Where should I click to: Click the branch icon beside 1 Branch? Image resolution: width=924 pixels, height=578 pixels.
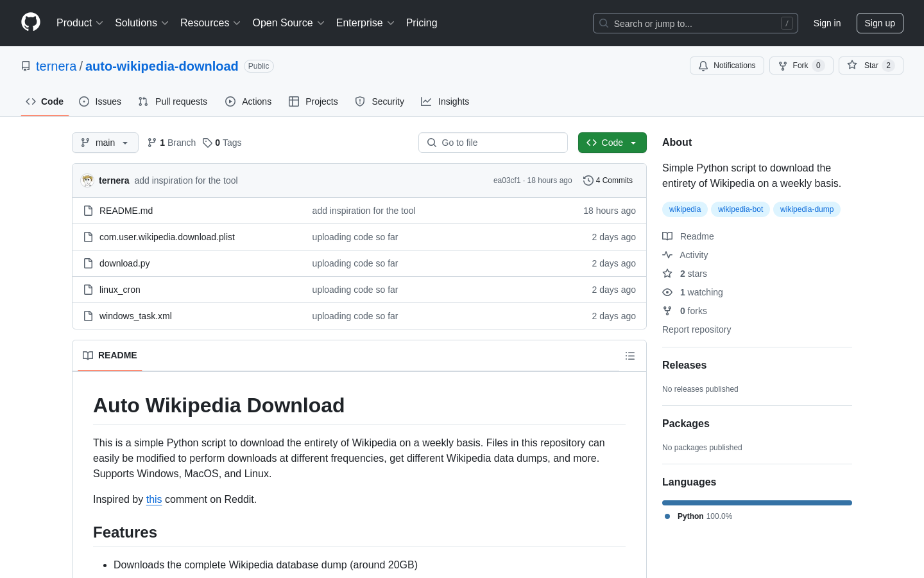point(152,143)
